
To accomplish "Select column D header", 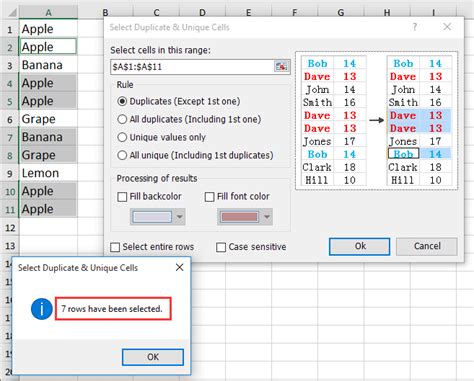I will coord(202,13).
